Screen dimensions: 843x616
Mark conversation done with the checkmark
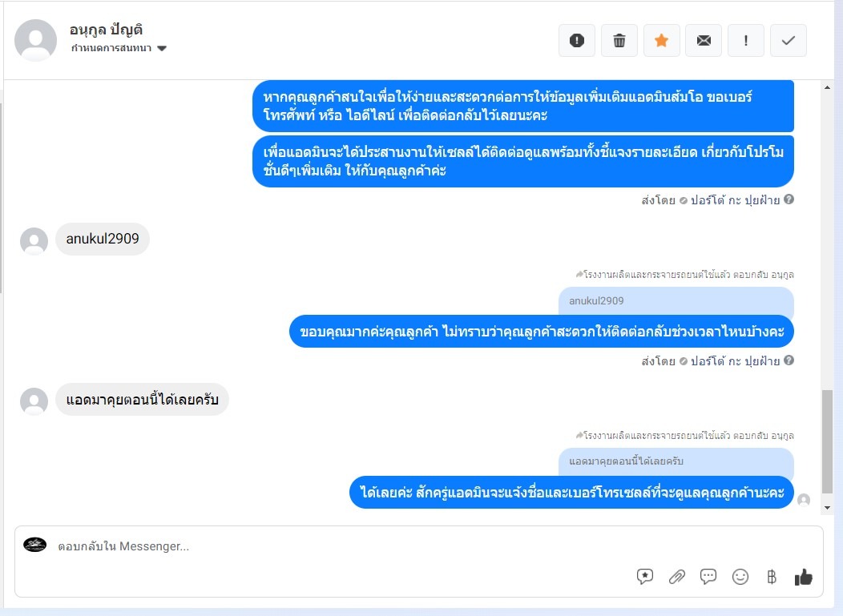pyautogui.click(x=789, y=40)
